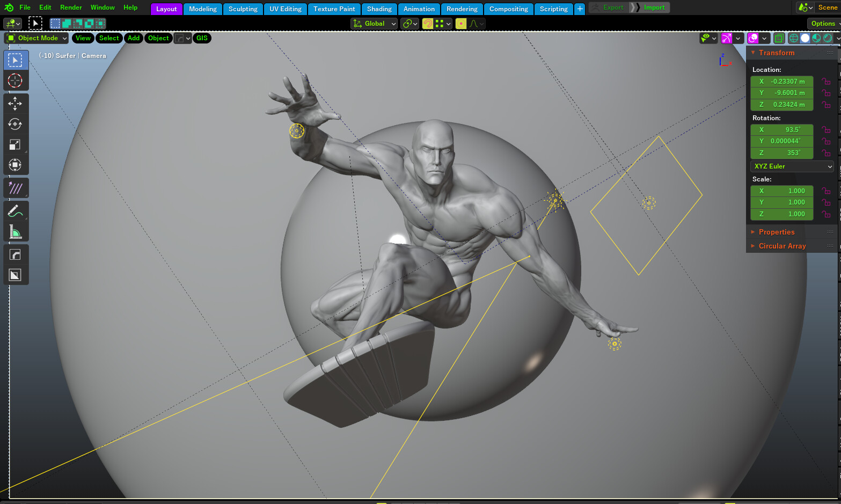Add a new workspace tab
Image resolution: width=841 pixels, height=504 pixels.
580,9
